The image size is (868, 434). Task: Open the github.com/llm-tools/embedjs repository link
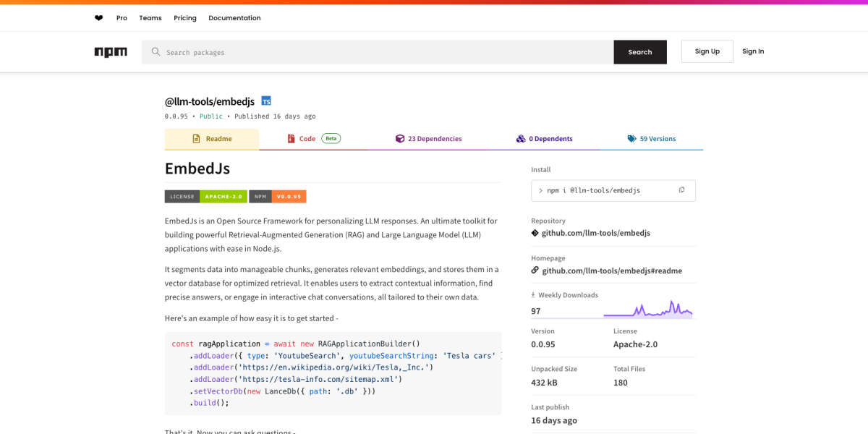click(595, 232)
